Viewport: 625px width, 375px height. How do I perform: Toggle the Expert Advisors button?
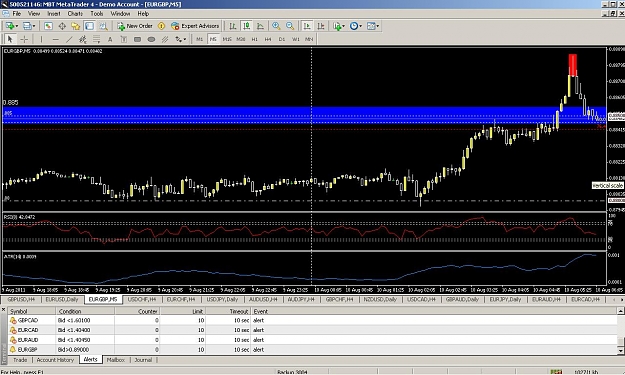pos(195,26)
